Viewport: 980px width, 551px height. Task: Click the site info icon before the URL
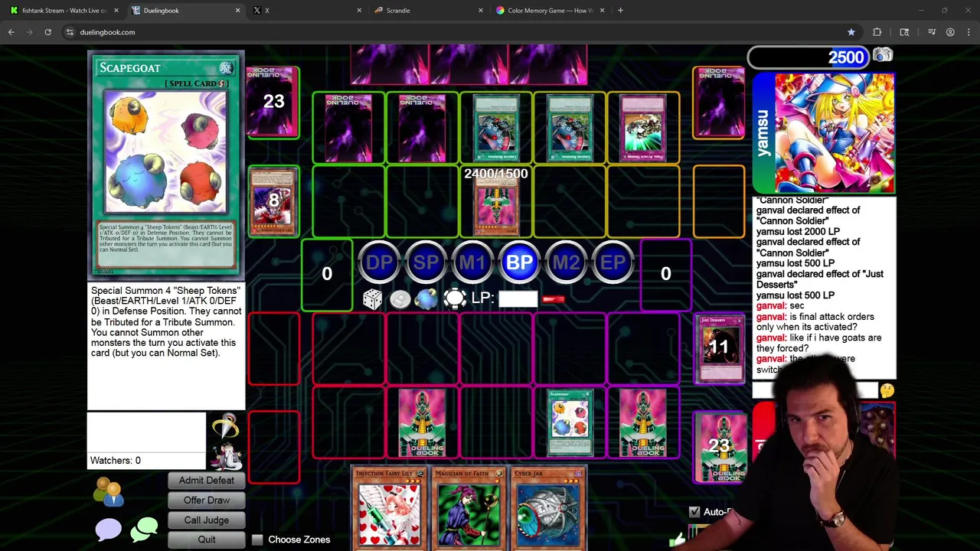[x=70, y=32]
